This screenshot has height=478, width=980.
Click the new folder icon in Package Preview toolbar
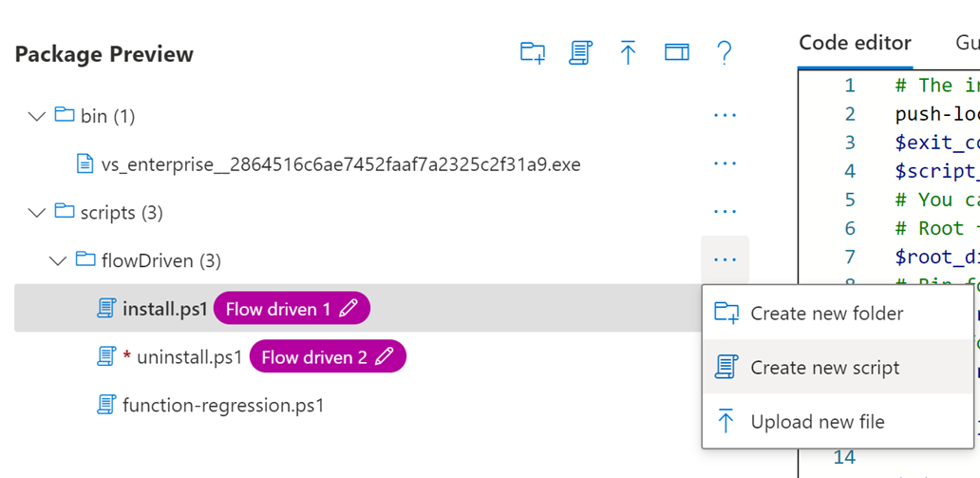[x=533, y=53]
